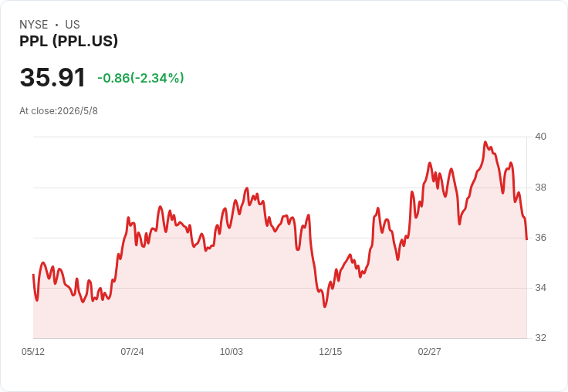This screenshot has height=392, width=568.
Task: Click the 02/27 date label on axis
Action: point(430,351)
